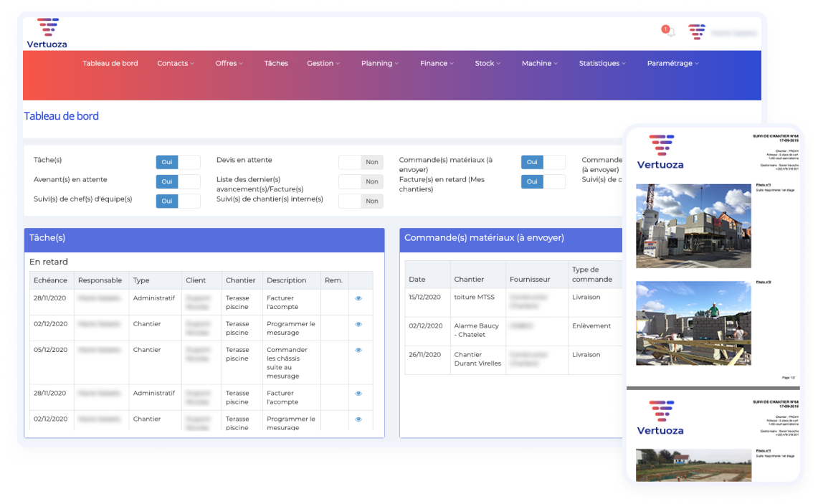View the 28/11/2020 Administratif task eye icon in first row
Screen dimensions: 818x504
(358, 298)
